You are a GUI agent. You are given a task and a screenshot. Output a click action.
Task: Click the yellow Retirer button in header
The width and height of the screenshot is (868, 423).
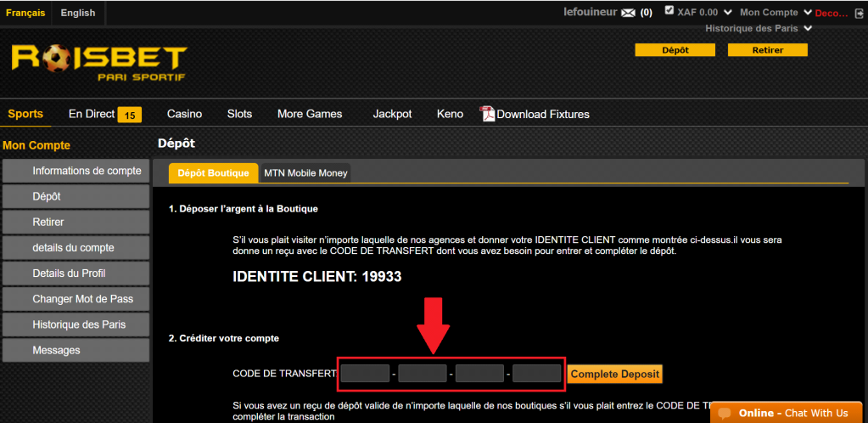pyautogui.click(x=768, y=50)
